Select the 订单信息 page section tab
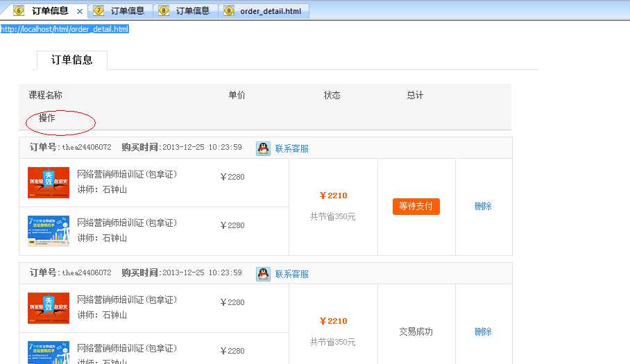This screenshot has width=630, height=364. [72, 60]
